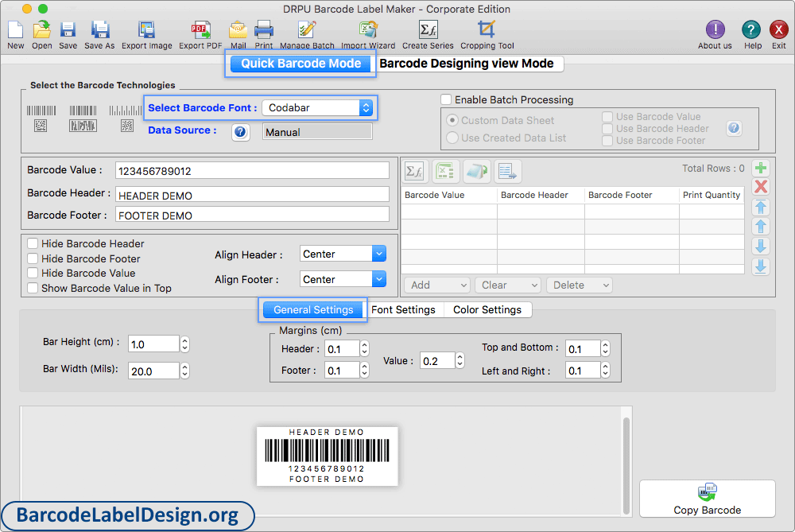Launch the Import Wizard
The height and width of the screenshot is (532, 795).
pos(368,30)
